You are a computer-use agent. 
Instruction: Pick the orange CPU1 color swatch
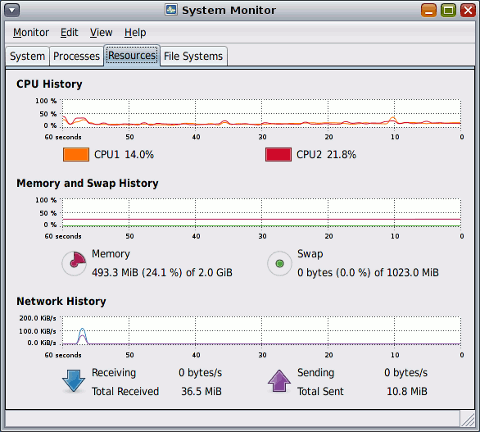tap(76, 155)
